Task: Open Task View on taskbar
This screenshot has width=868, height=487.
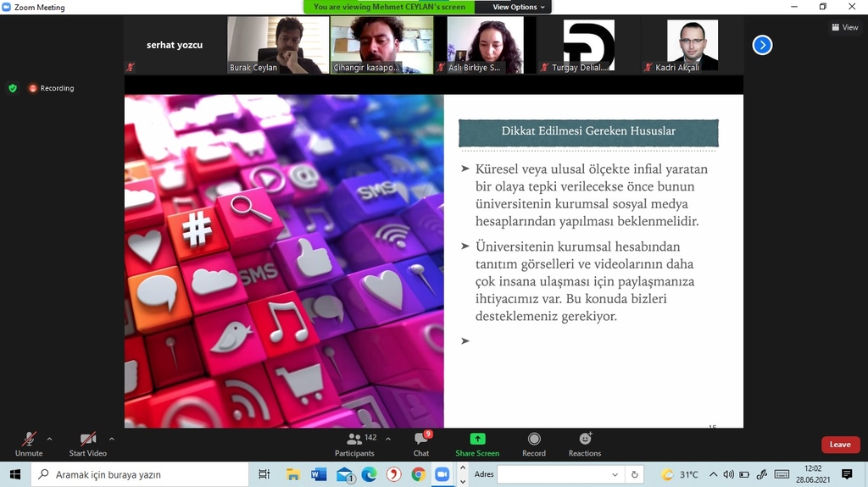Action: 264,474
